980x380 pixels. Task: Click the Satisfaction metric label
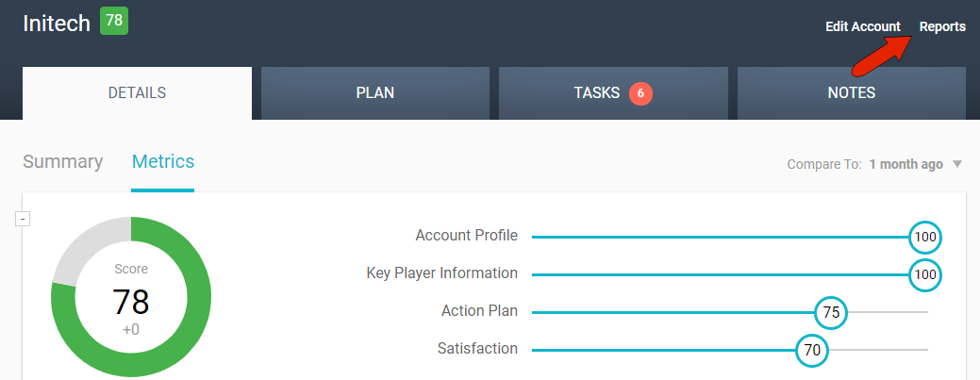[x=477, y=349]
